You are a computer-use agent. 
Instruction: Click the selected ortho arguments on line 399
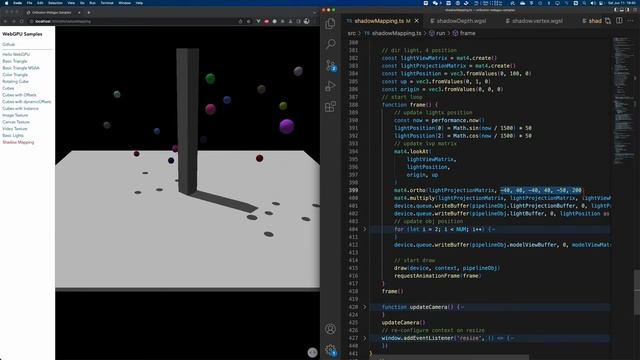coord(541,190)
